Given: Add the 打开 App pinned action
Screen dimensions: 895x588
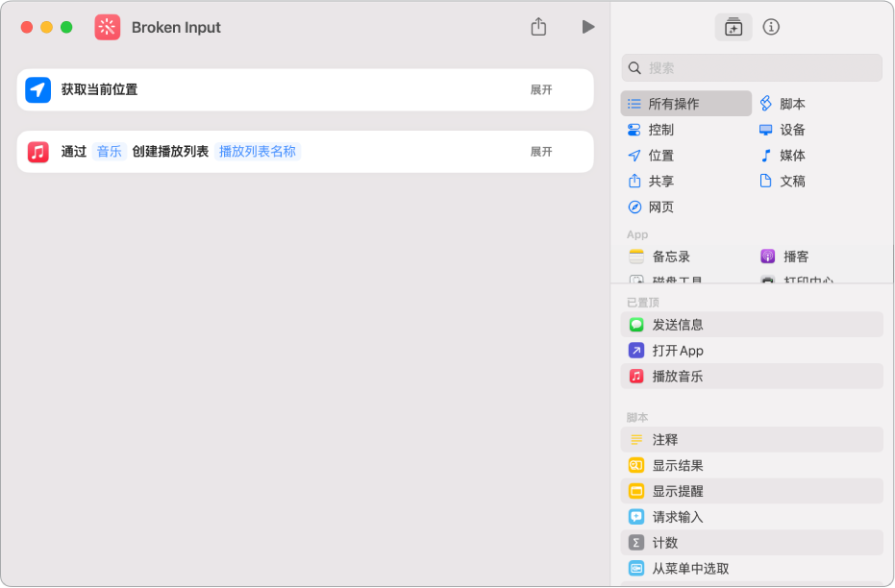Looking at the screenshot, I should click(x=752, y=350).
